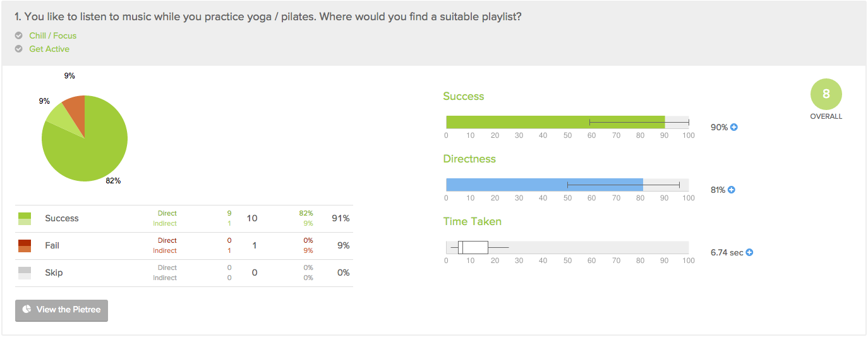Select the light green 9% indirect slice

point(62,118)
